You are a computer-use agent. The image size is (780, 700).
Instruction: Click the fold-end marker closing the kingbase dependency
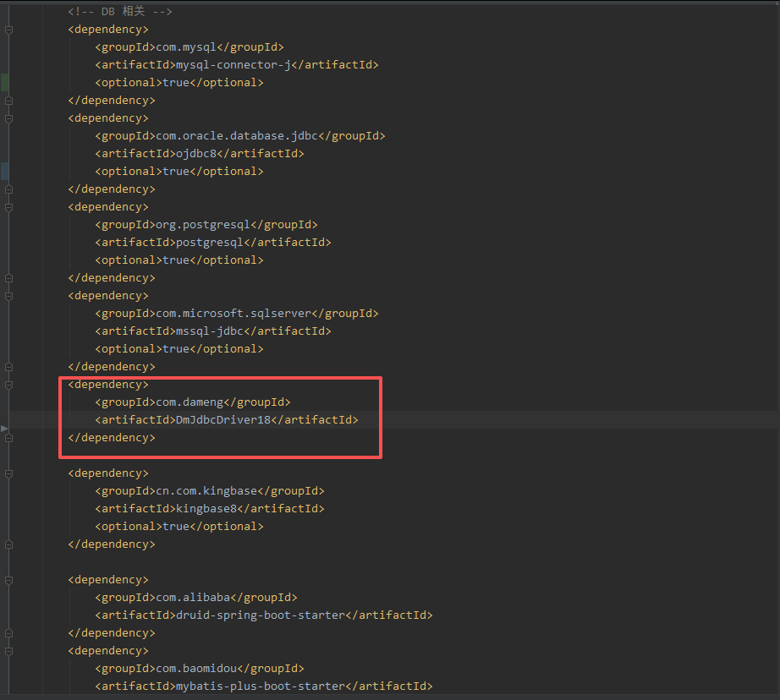coord(8,544)
